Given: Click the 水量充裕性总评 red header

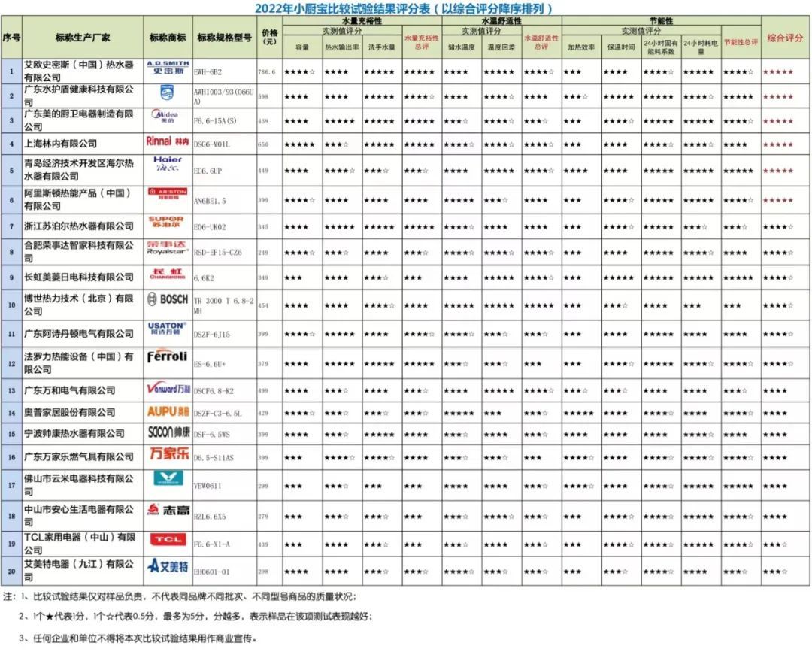Looking at the screenshot, I should [422, 42].
